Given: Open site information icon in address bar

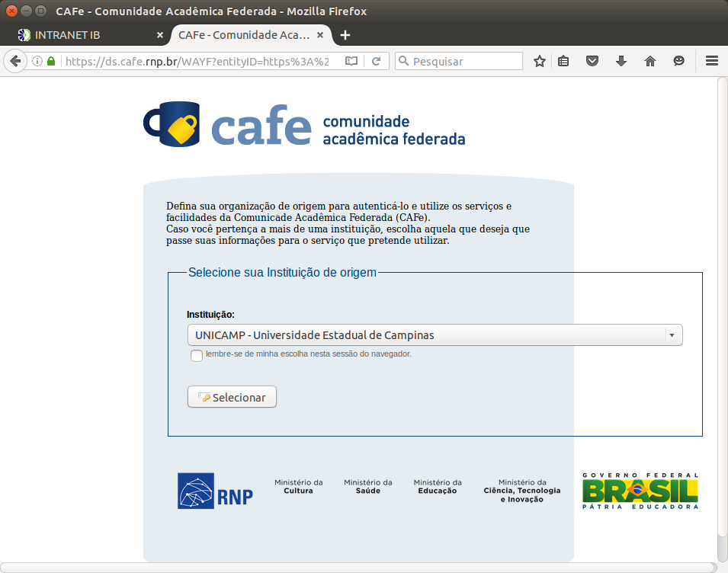Looking at the screenshot, I should (x=37, y=61).
